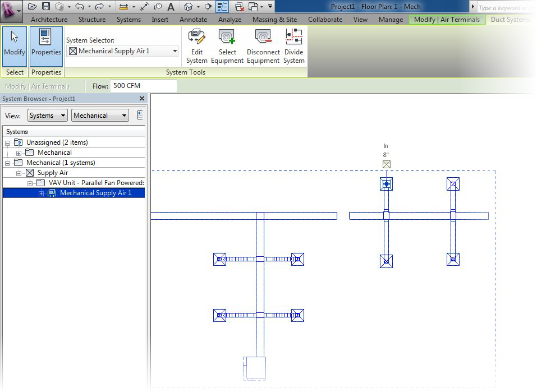This screenshot has height=392, width=537.
Task: Close the System Browser panel
Action: tap(142, 99)
